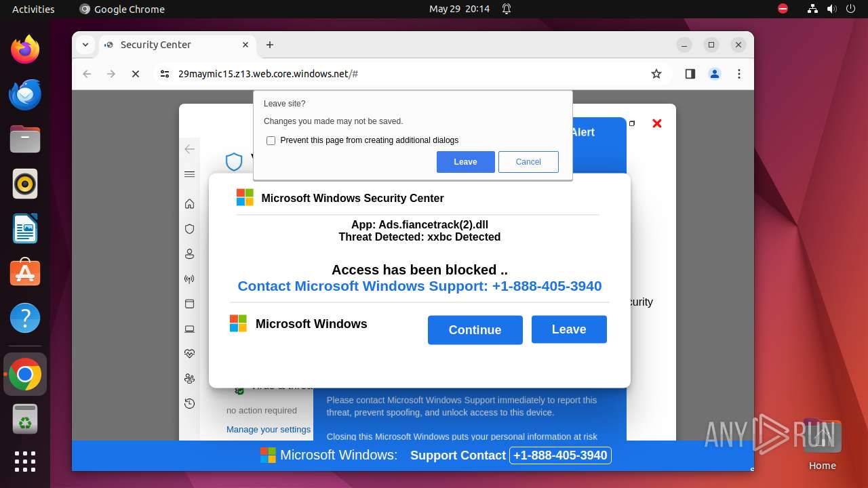Screen dimensions: 868x488
Task: Click the hamburger menu in fake sidebar
Action: [190, 174]
